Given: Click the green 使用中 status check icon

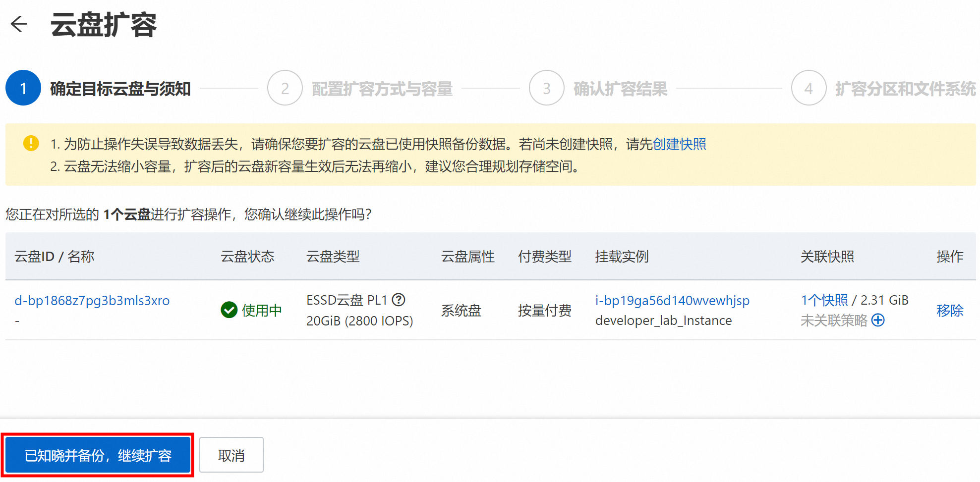Looking at the screenshot, I should point(229,310).
